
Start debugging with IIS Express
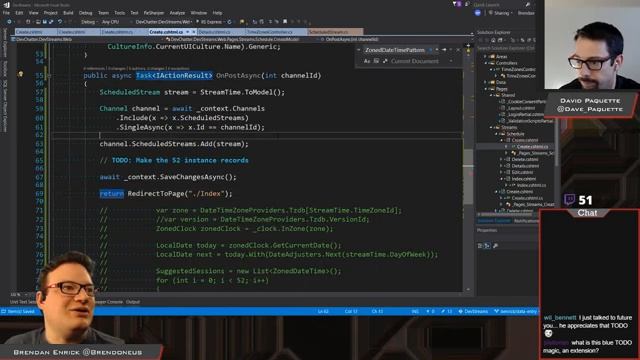(x=209, y=22)
